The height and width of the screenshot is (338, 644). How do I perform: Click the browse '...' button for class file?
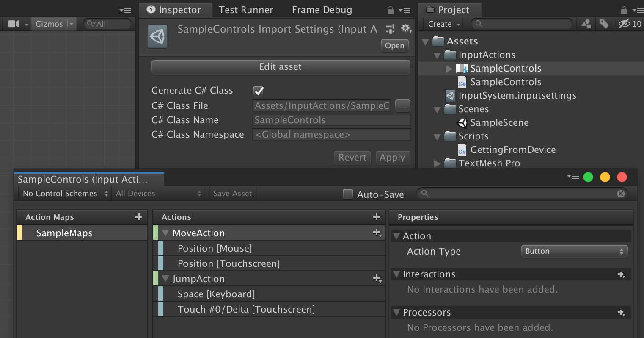pyautogui.click(x=402, y=105)
